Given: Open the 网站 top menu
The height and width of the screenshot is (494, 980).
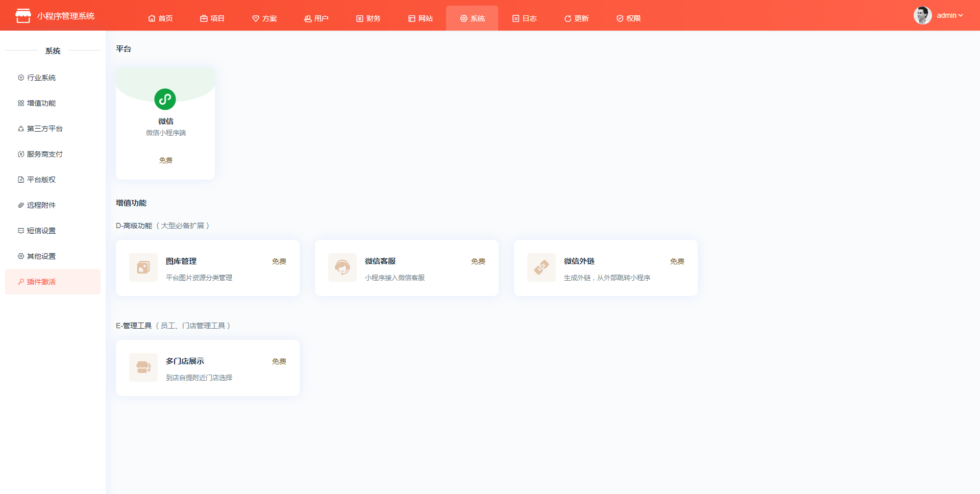Looking at the screenshot, I should tap(421, 18).
